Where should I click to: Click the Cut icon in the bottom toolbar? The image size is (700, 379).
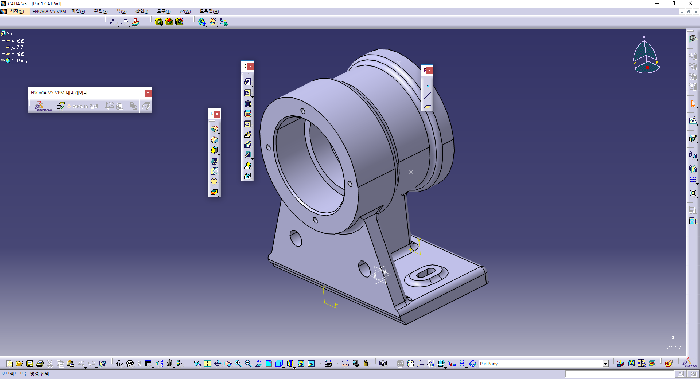point(50,364)
